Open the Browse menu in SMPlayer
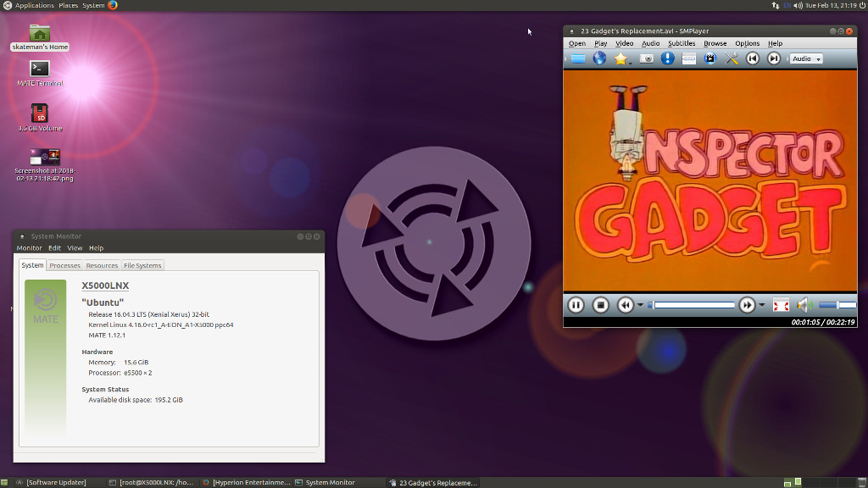 pyautogui.click(x=715, y=43)
